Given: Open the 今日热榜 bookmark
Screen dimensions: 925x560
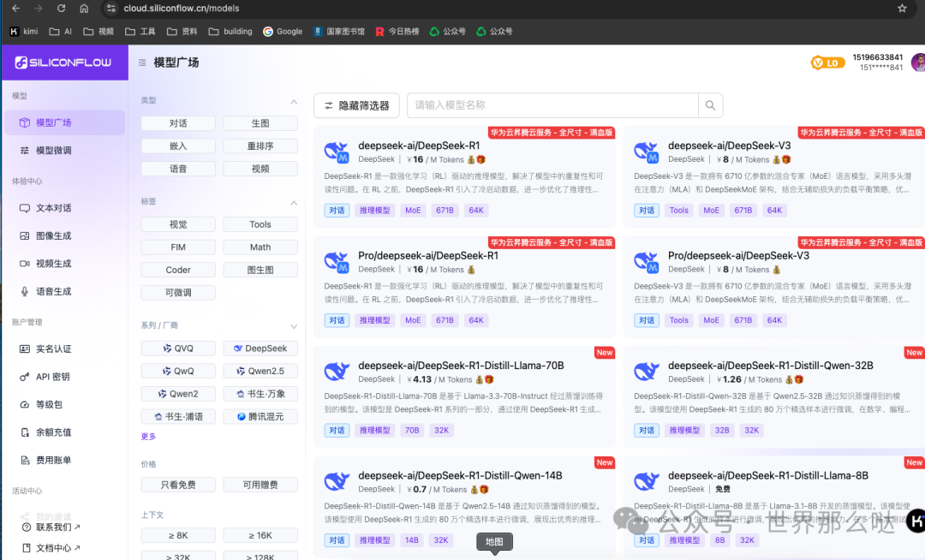Looking at the screenshot, I should tap(397, 31).
